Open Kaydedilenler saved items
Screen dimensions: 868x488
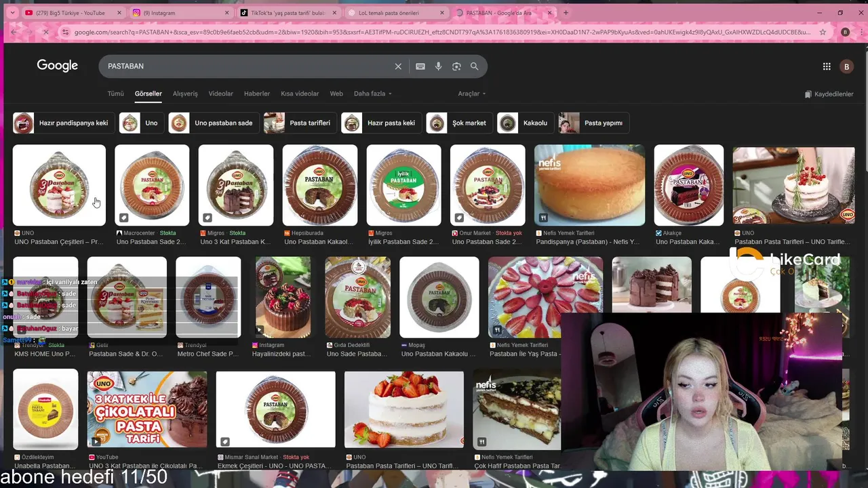[829, 94]
